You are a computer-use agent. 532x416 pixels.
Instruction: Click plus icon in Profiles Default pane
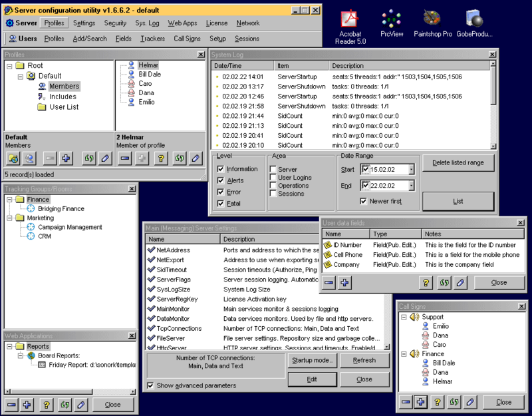coord(66,158)
